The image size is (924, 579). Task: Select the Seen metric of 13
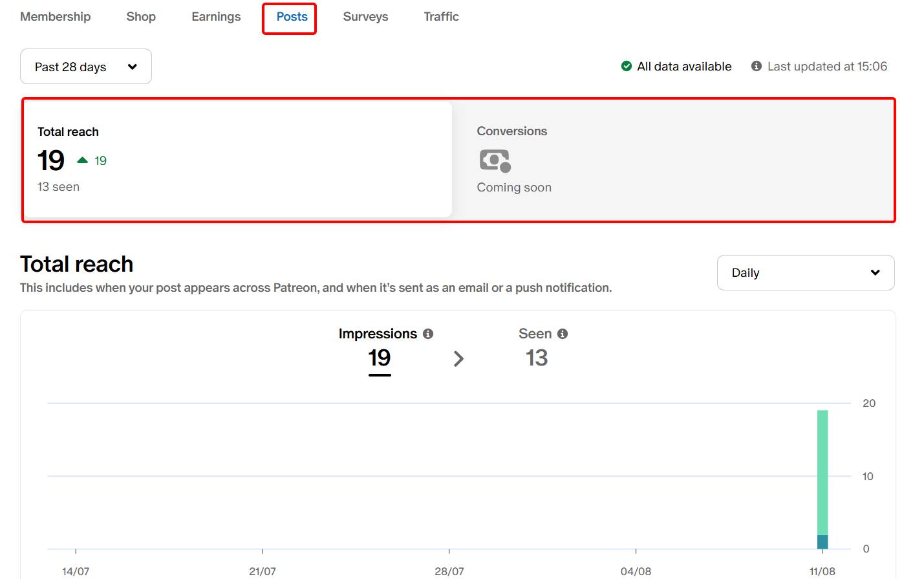click(537, 358)
